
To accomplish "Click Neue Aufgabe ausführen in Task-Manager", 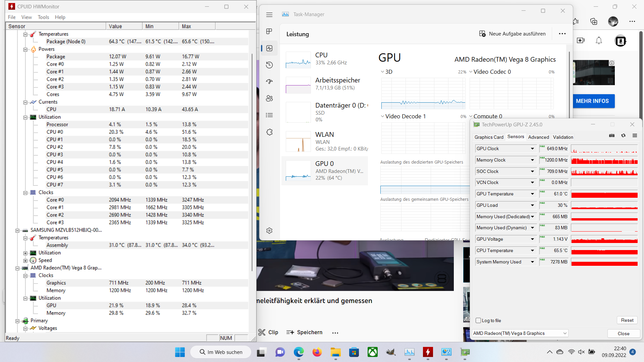I will 513,34.
